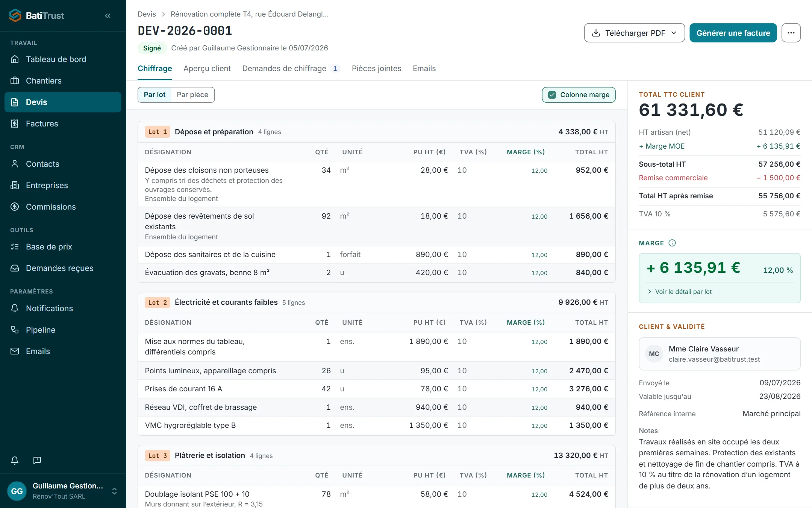The height and width of the screenshot is (508, 812).
Task: Click the 'Prises de courant 16 A' row
Action: coord(376,389)
